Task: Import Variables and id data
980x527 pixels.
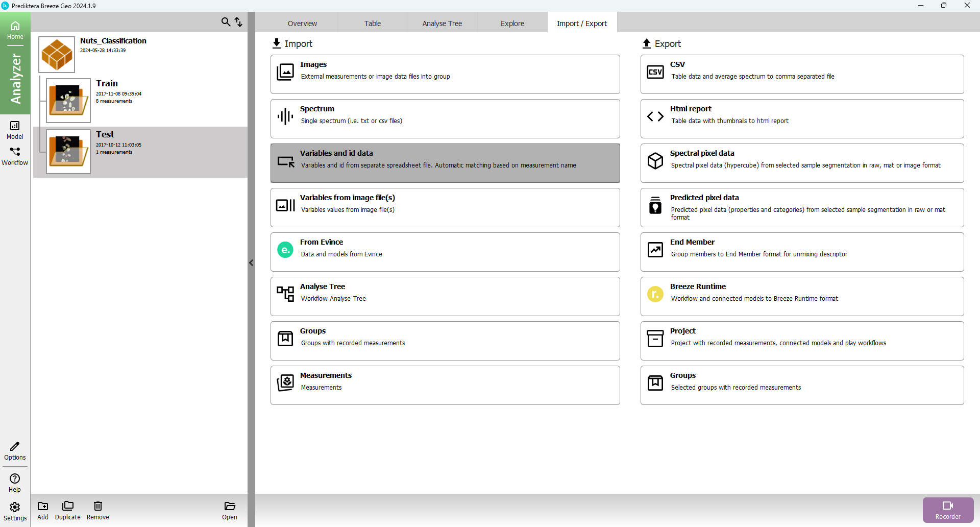Action: pyautogui.click(x=445, y=163)
